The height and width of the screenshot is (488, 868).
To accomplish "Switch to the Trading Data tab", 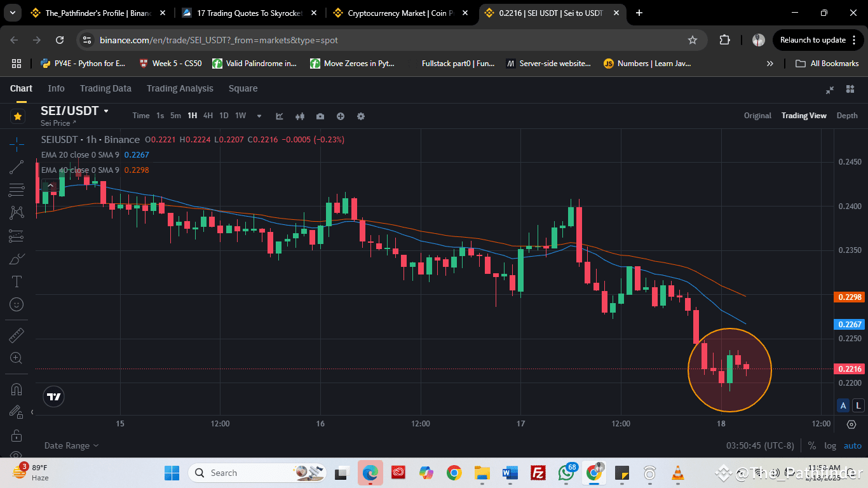I will pyautogui.click(x=105, y=88).
